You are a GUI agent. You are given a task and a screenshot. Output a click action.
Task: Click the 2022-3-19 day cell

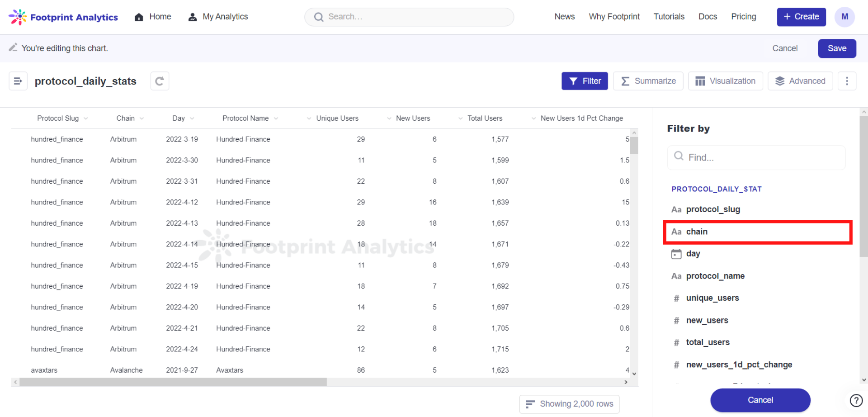tap(182, 139)
